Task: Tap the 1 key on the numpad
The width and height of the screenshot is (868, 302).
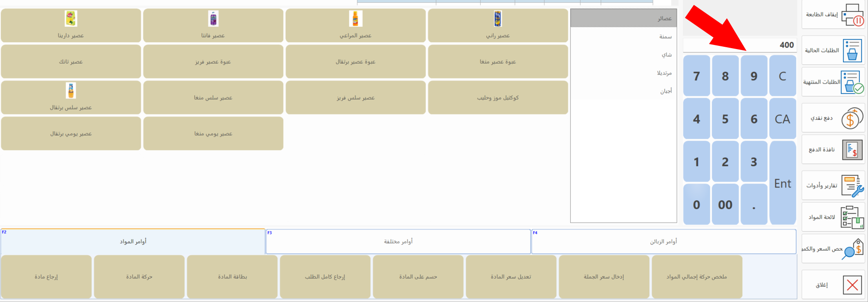Action: pyautogui.click(x=696, y=162)
